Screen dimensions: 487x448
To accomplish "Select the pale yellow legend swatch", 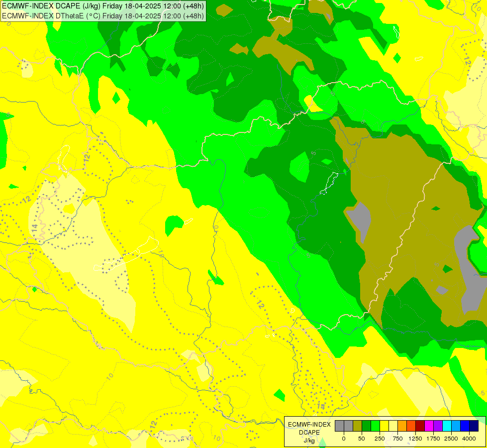I will [x=393, y=426].
